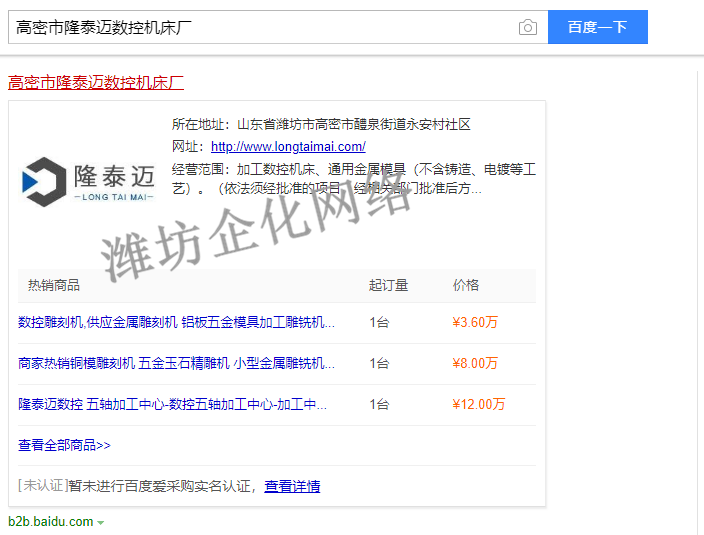Open the www.longtaimai.com website link
The image size is (704, 535).
(x=288, y=147)
